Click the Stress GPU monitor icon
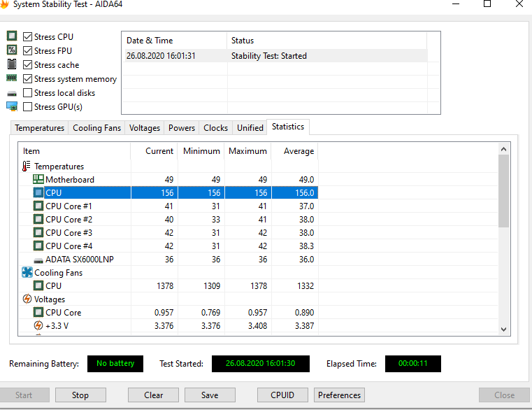This screenshot has height=410, width=532. pyautogui.click(x=12, y=106)
